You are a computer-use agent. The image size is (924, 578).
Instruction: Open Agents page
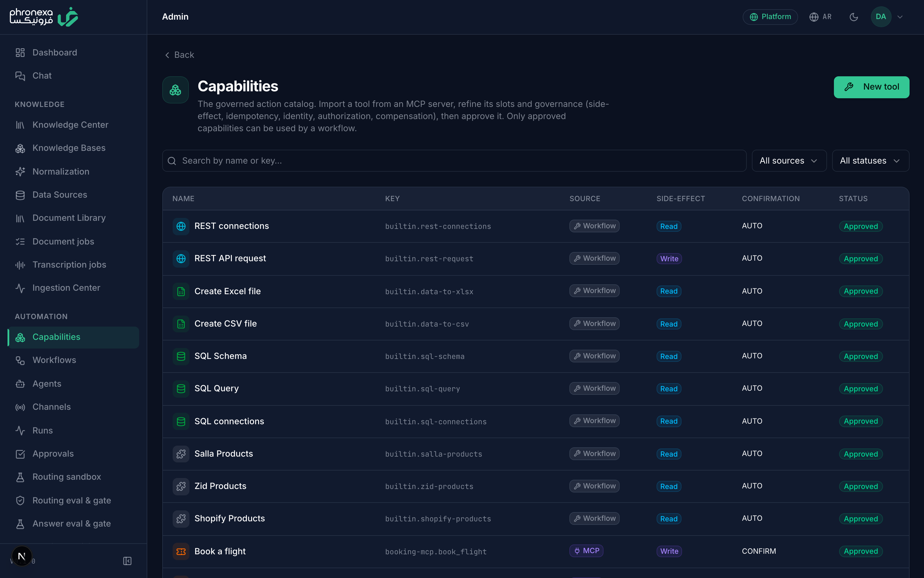73,384
